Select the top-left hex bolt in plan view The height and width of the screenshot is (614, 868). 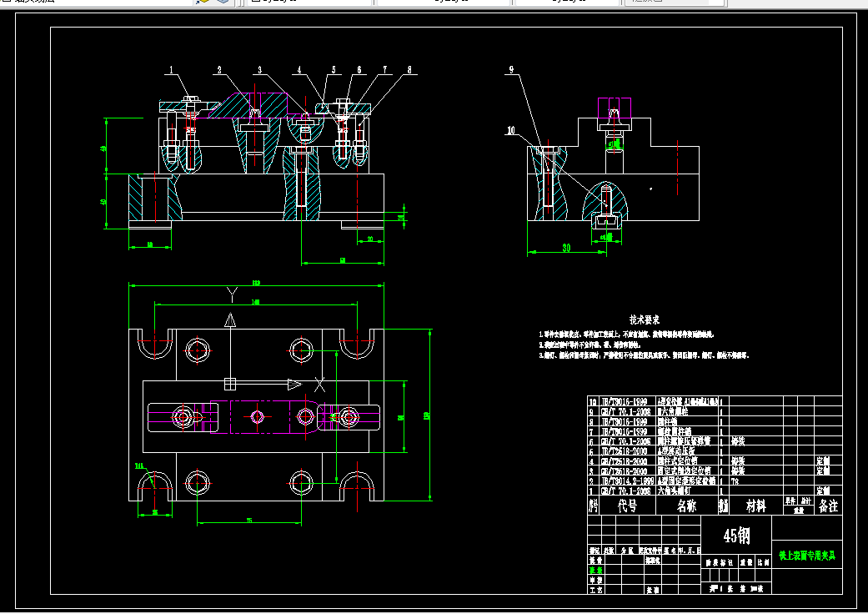pos(198,350)
